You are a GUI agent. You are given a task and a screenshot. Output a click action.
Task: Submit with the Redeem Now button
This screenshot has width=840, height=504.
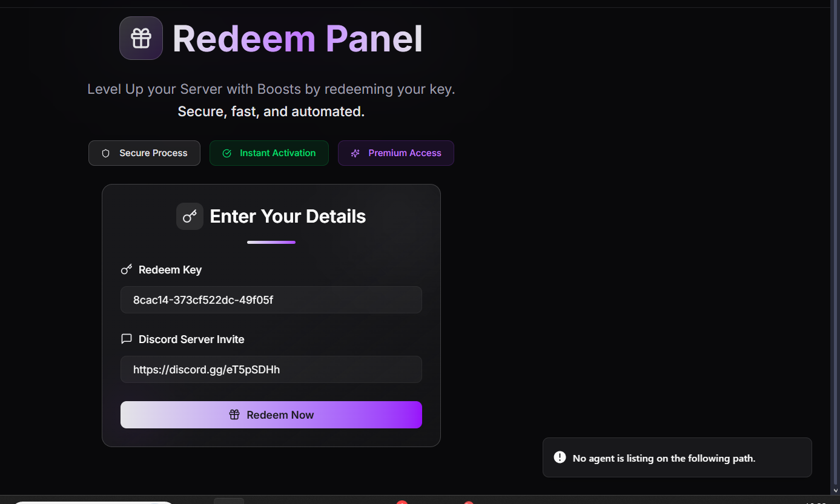coord(271,414)
